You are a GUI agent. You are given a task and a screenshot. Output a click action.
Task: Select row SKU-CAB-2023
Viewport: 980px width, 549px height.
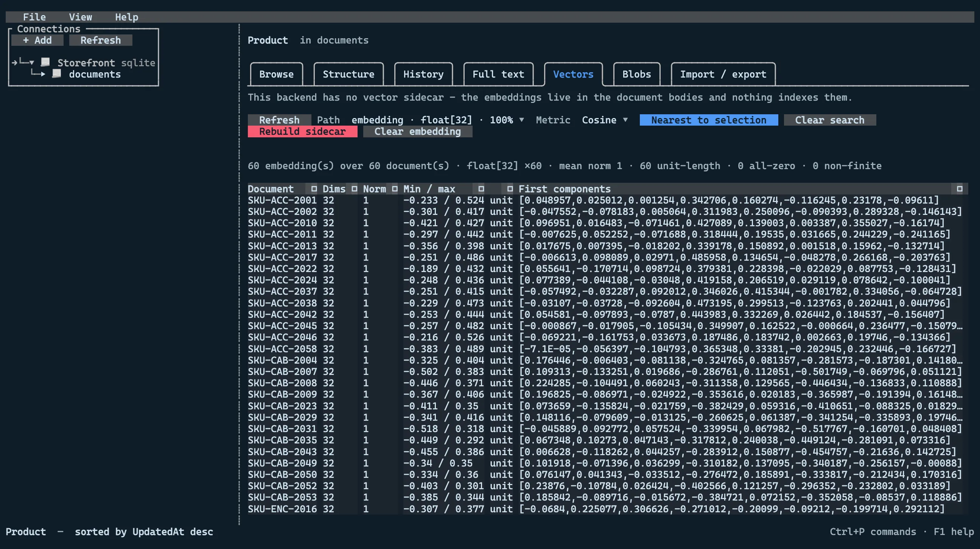[608, 406]
